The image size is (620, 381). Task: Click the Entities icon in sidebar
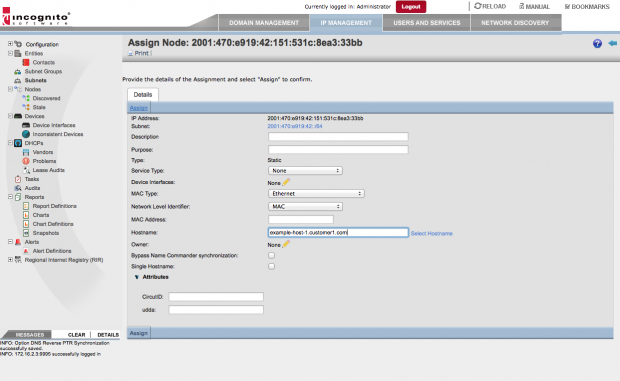18,53
